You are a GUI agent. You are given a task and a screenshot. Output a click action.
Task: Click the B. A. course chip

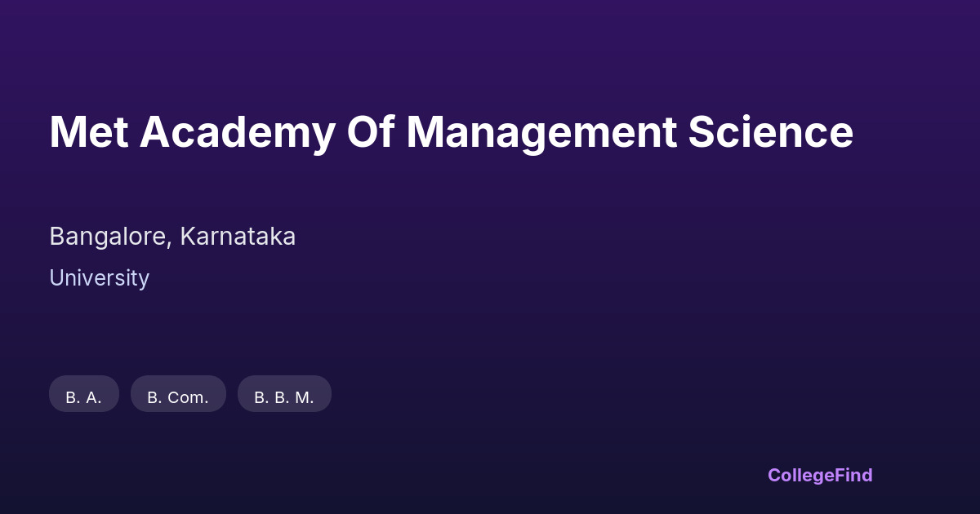(84, 394)
